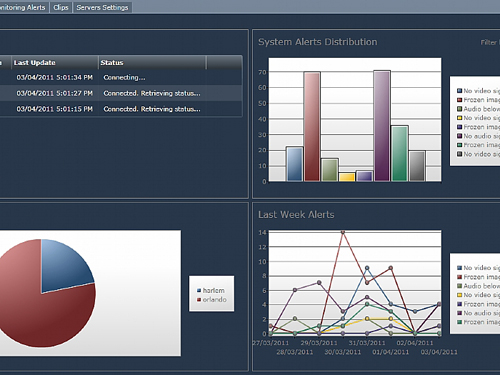The image size is (500, 375).
Task: Click the 28/03/2011 date axis label
Action: coord(295,352)
